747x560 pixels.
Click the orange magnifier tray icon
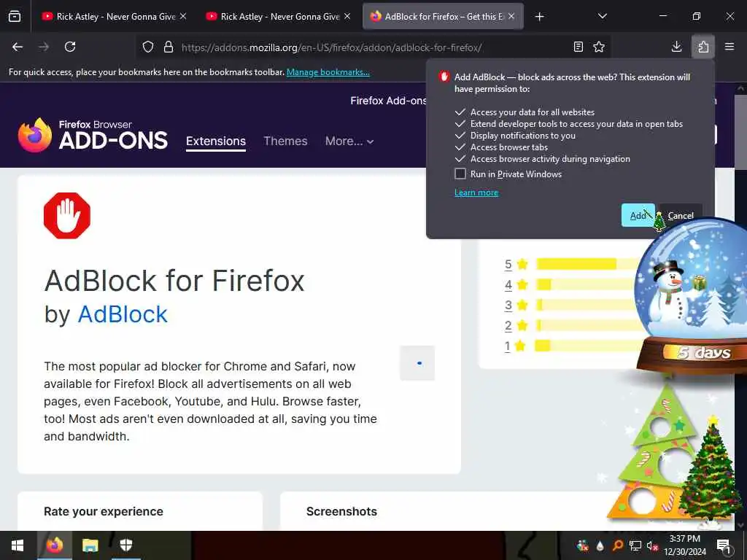pyautogui.click(x=617, y=545)
